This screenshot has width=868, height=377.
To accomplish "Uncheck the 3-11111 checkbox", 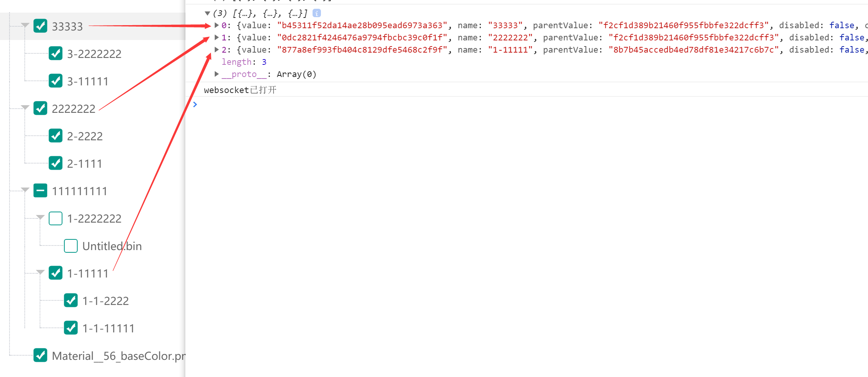I will (x=56, y=81).
